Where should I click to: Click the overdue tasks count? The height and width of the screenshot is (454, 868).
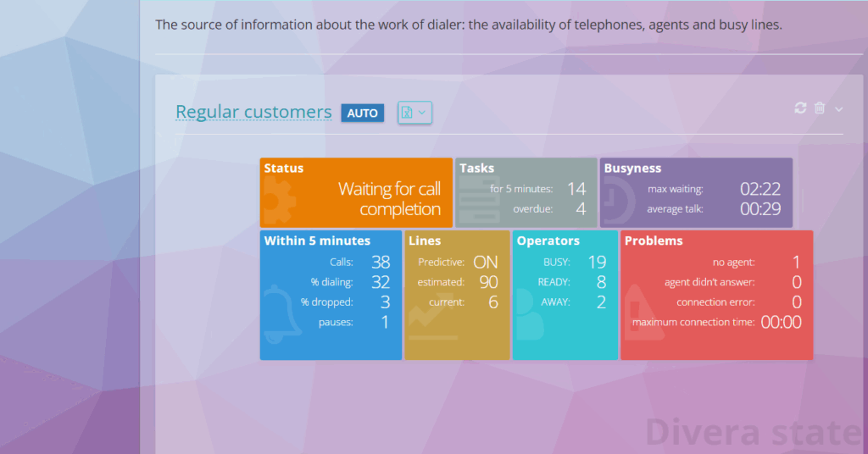tap(581, 208)
